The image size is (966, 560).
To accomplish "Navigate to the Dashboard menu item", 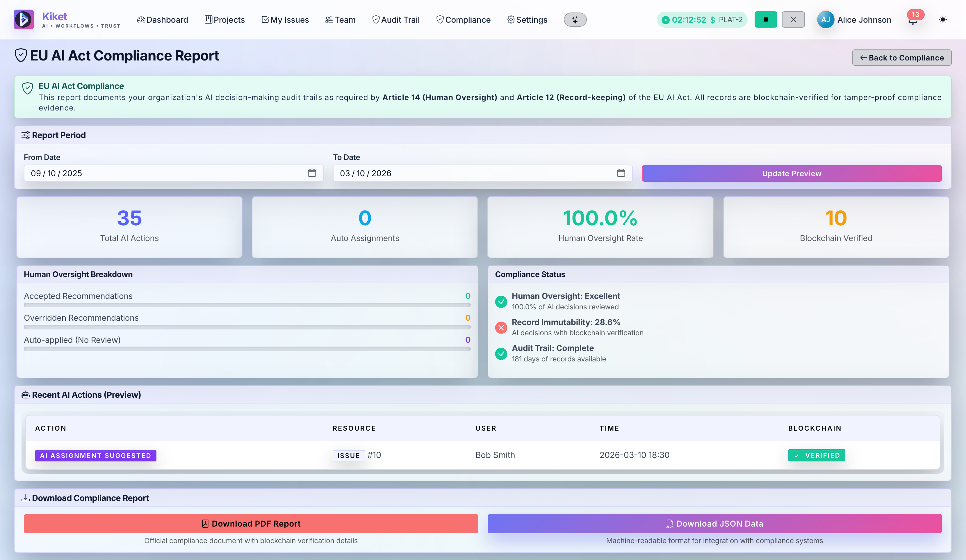I will (x=162, y=19).
